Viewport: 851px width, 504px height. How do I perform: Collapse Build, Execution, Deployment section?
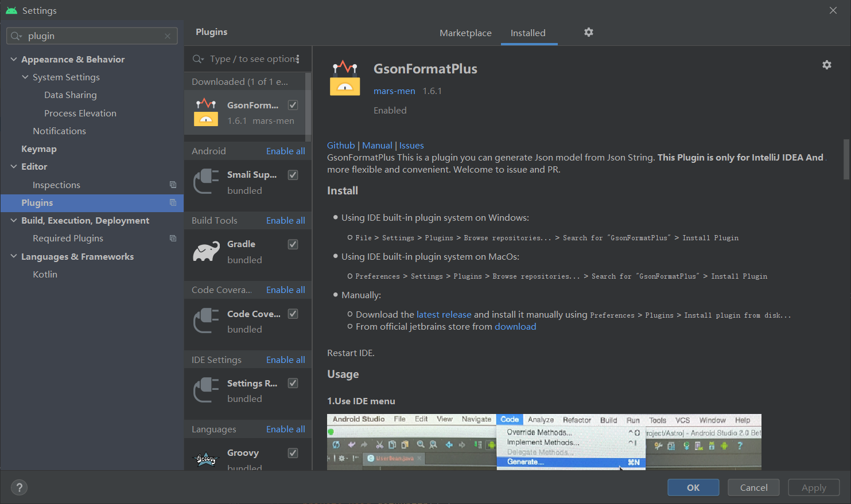coord(14,220)
